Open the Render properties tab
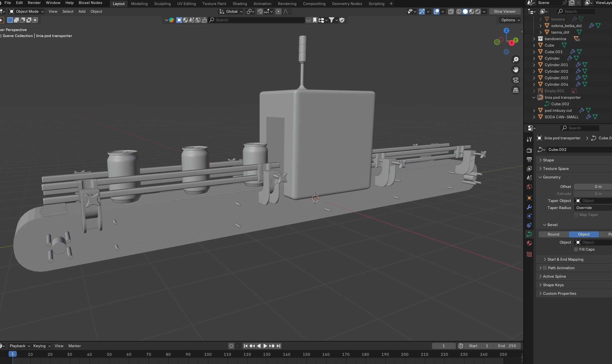Screen dimensions: 612x364 (529, 150)
